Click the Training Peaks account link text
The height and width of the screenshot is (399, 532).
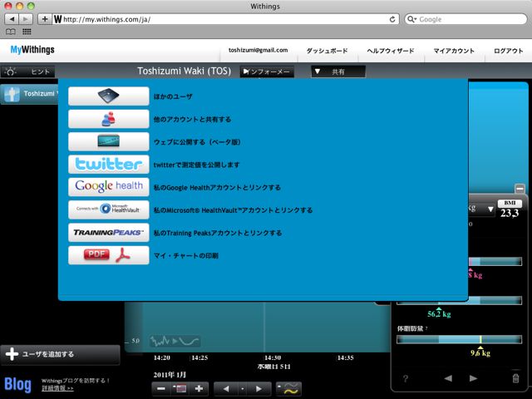218,233
